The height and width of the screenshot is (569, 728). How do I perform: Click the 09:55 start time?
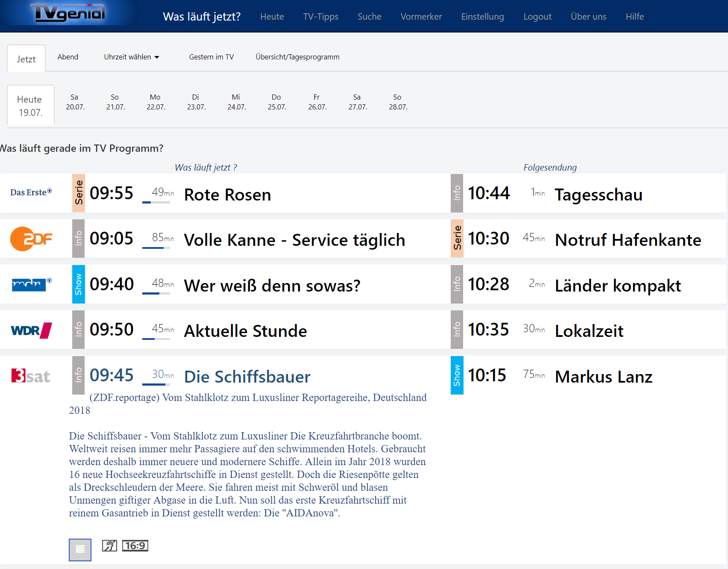112,193
